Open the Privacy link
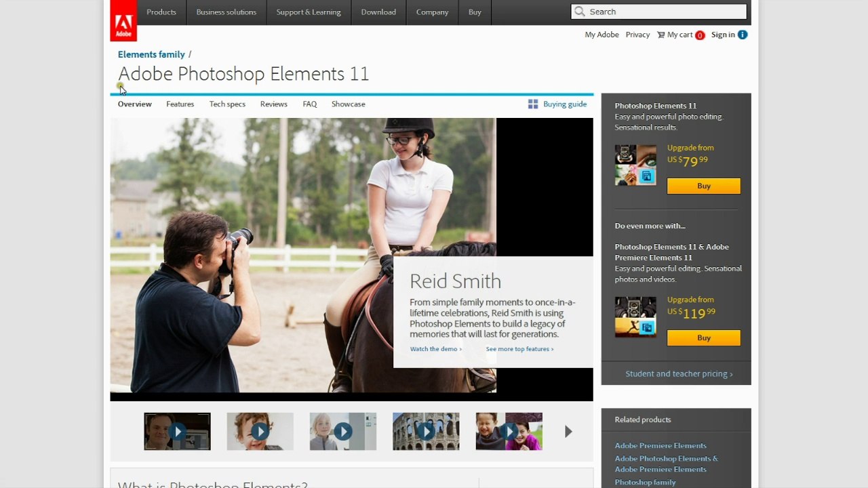The height and width of the screenshot is (488, 868). click(x=637, y=35)
